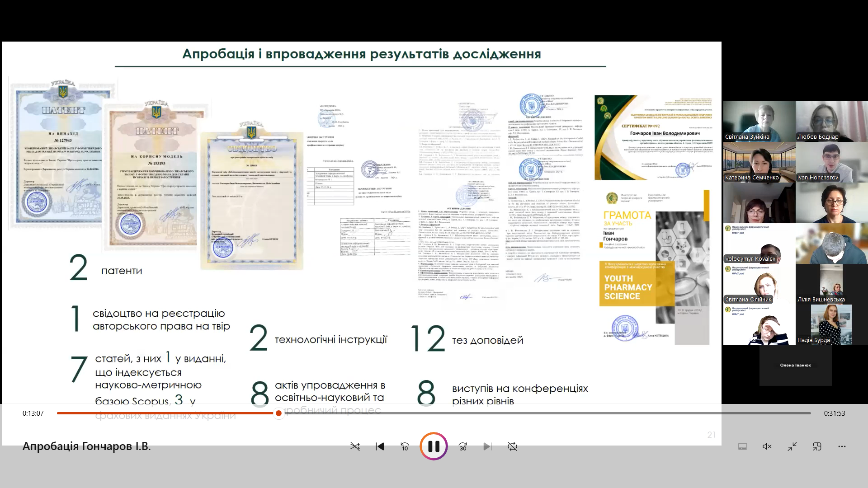The height and width of the screenshot is (488, 868).
Task: Open the more options menu
Action: click(x=842, y=446)
